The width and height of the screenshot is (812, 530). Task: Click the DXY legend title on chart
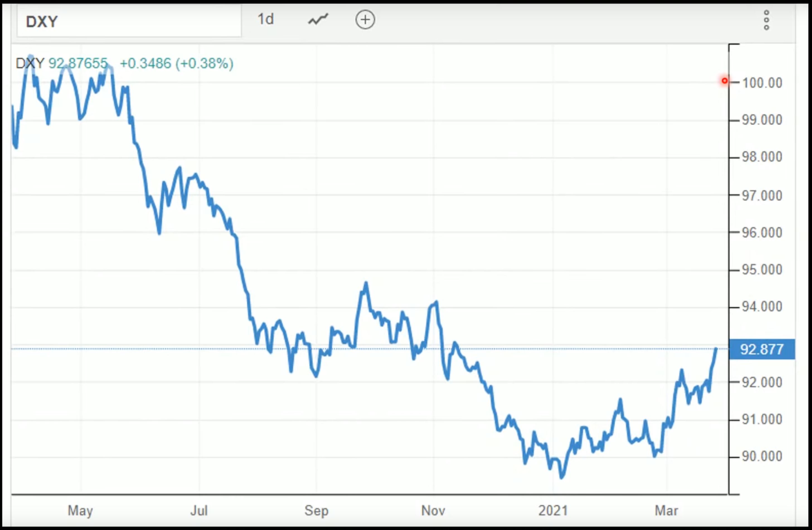30,64
